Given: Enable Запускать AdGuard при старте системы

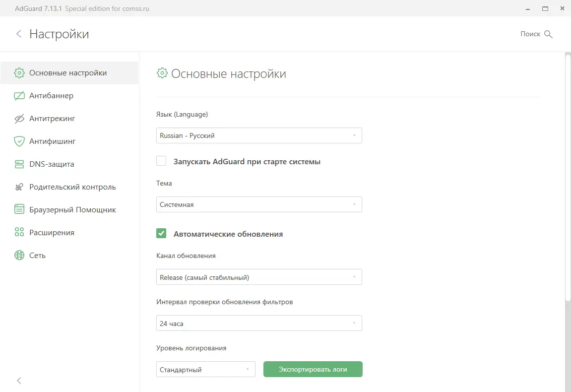Looking at the screenshot, I should [161, 161].
